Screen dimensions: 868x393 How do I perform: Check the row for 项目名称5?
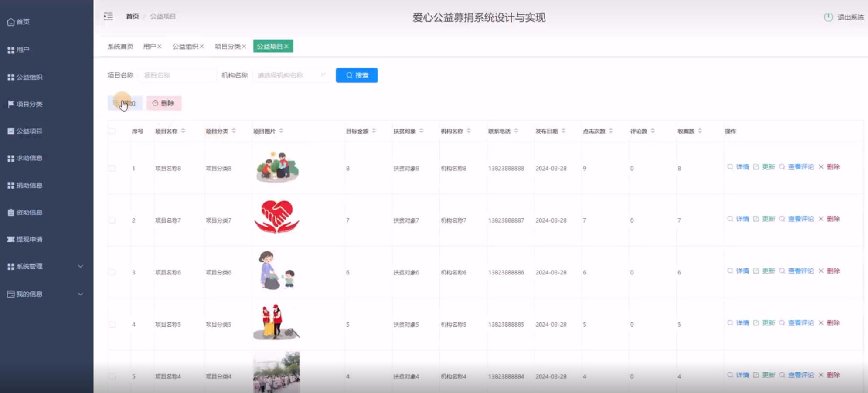(x=112, y=325)
